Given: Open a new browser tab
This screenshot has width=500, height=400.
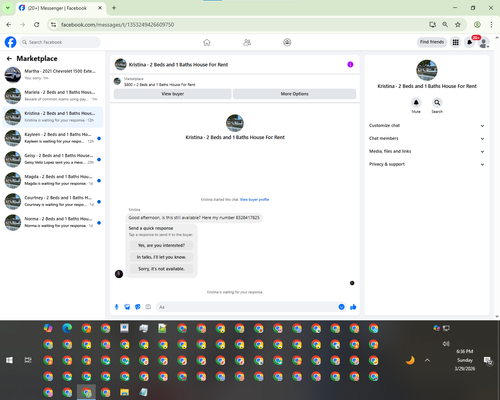Looking at the screenshot, I should [x=114, y=8].
